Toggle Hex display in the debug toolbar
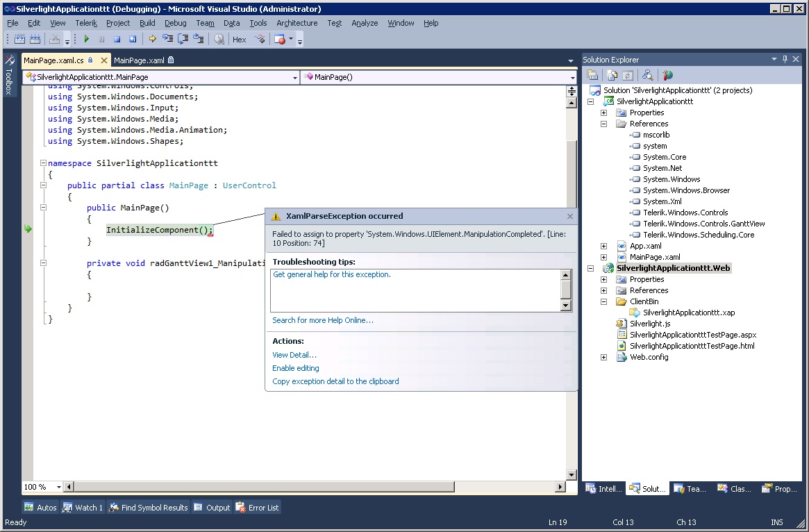809x532 pixels. click(240, 40)
